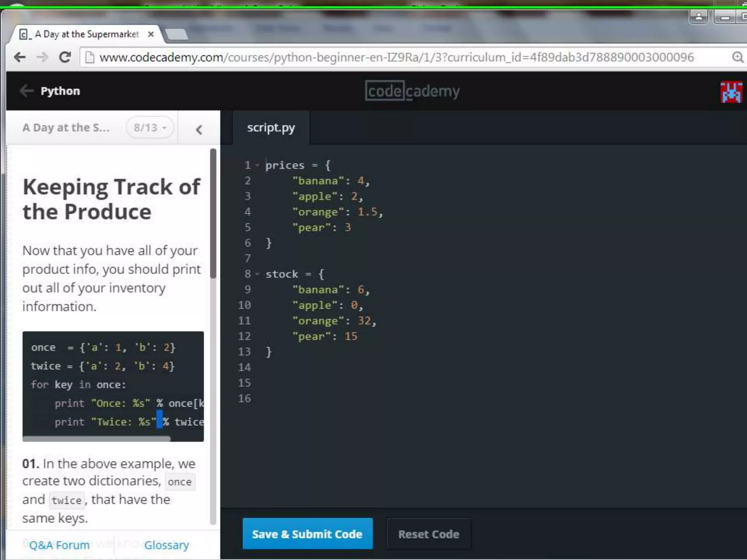Screen dimensions: 747x560
Task: Click the zoom magnifier icon in address bar
Action: point(737,57)
